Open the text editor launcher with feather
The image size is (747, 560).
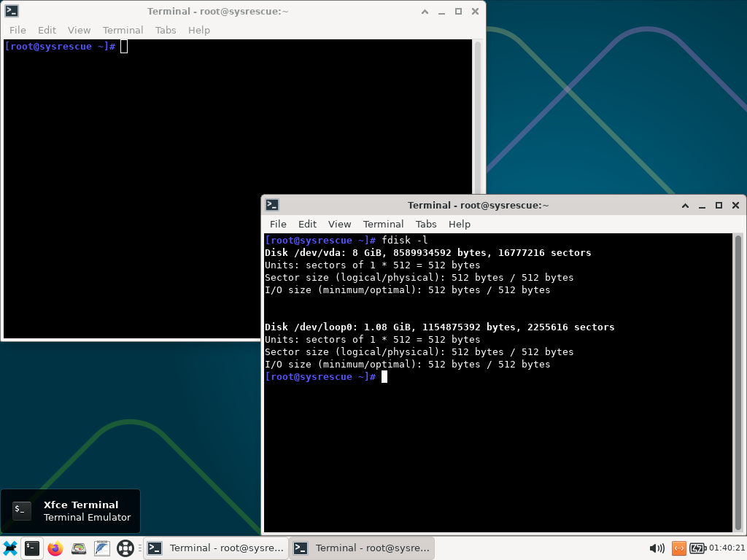pos(102,548)
